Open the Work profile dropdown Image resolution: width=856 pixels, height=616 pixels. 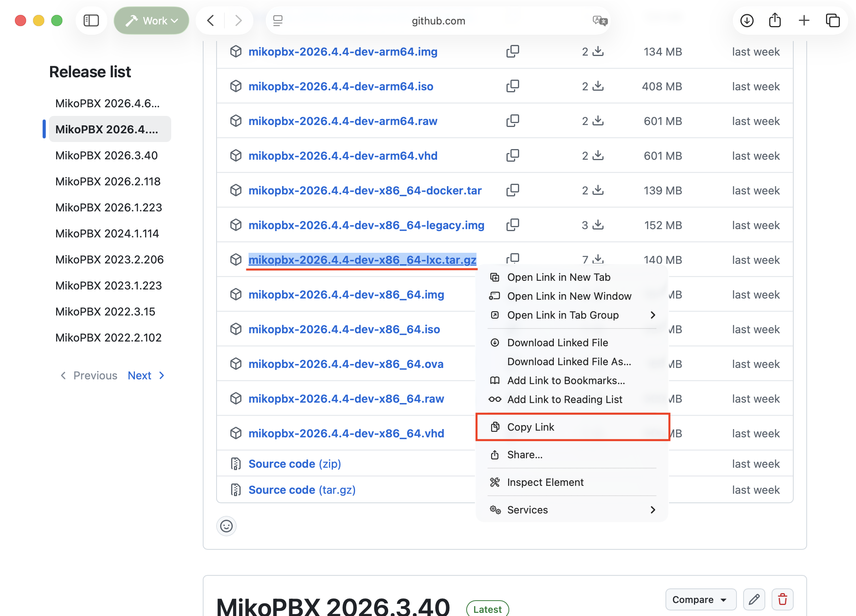tap(151, 21)
